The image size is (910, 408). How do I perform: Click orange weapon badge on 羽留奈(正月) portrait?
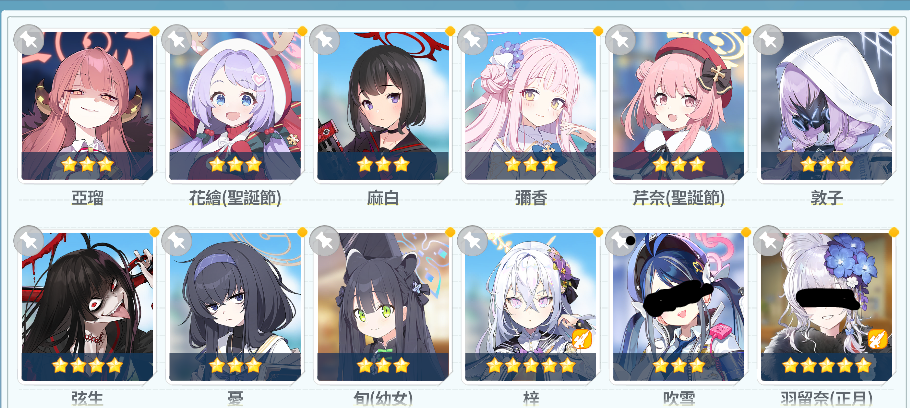(x=878, y=339)
